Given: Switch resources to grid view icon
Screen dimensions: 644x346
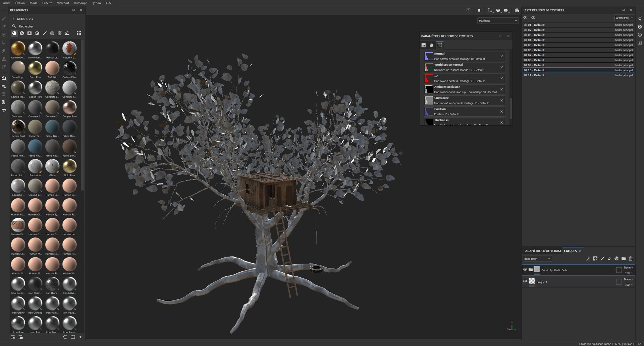Looking at the screenshot, I should 79,33.
